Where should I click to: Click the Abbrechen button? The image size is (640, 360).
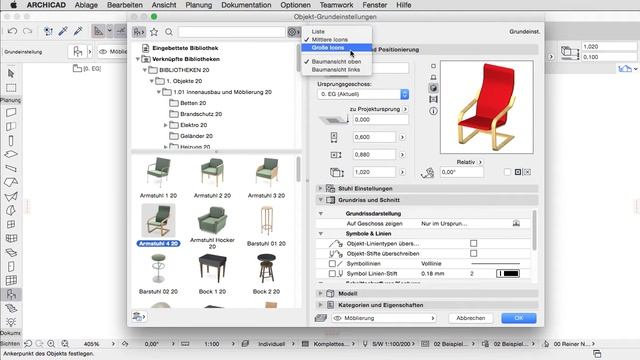(471, 318)
